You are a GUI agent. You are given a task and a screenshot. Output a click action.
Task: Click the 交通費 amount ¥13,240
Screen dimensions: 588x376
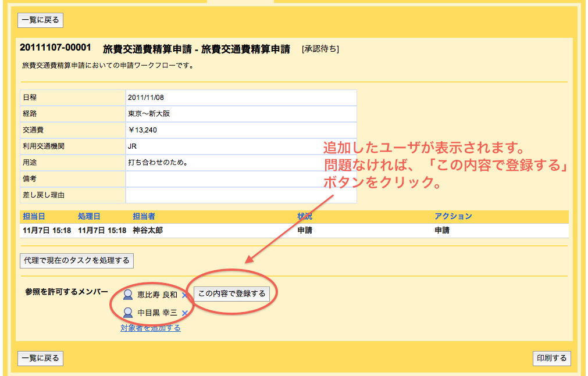146,130
